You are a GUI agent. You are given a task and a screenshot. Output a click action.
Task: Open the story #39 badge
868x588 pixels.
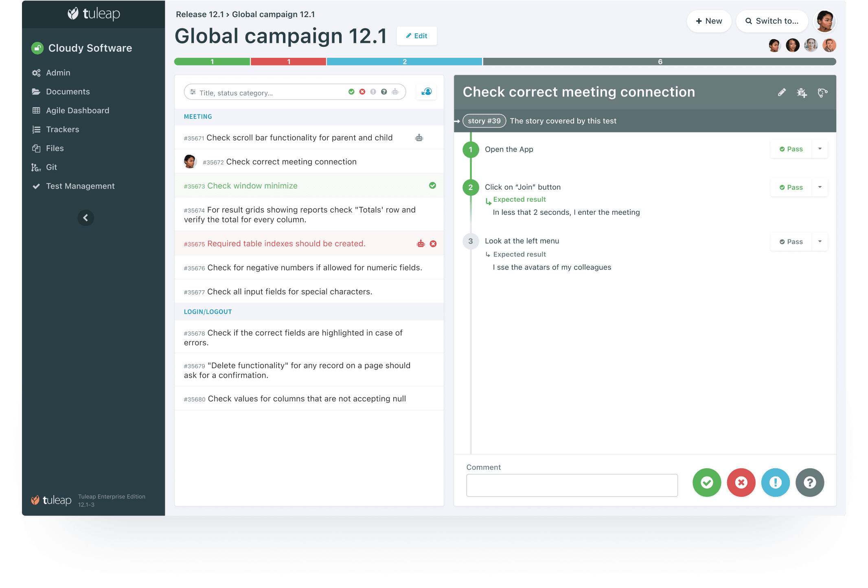pyautogui.click(x=484, y=121)
